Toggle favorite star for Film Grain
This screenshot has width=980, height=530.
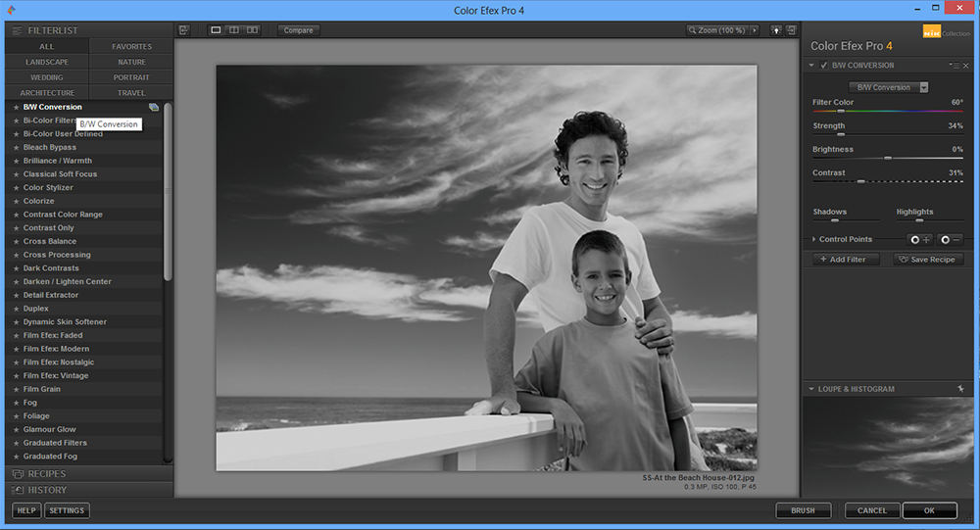pyautogui.click(x=16, y=389)
